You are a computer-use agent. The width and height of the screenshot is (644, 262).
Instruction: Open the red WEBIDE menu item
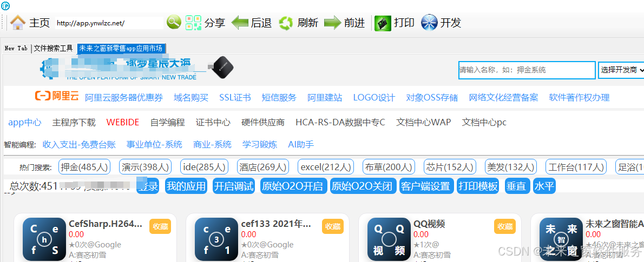point(123,122)
